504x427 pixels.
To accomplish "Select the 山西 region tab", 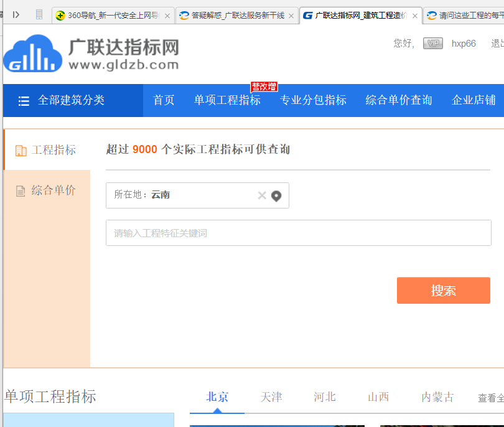I will tap(378, 397).
